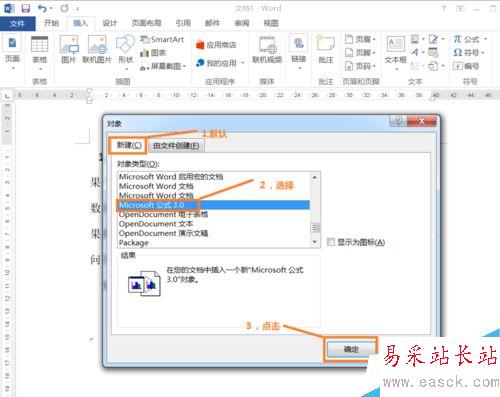
Task: Select OpenDocument 电子表格 list entry
Action: (214, 214)
